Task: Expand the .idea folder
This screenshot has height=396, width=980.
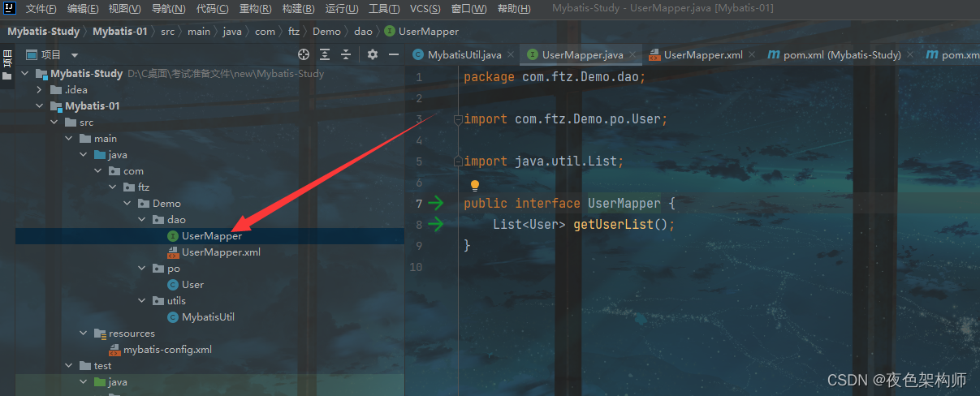Action: pyautogui.click(x=39, y=89)
